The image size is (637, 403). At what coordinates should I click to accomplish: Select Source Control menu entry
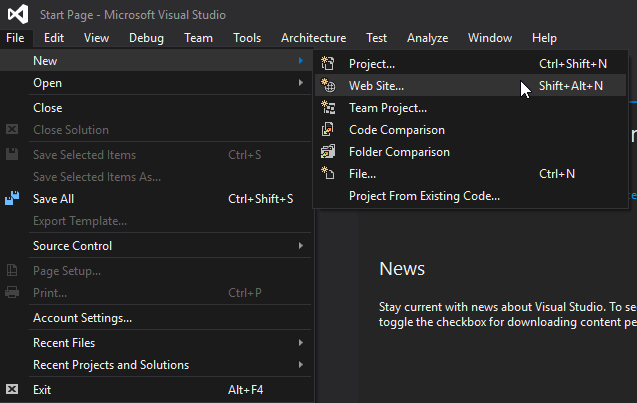tap(156, 245)
